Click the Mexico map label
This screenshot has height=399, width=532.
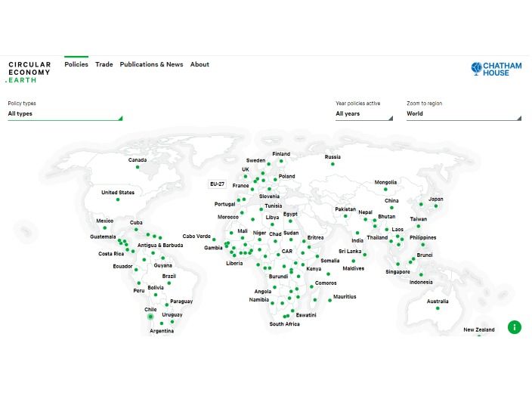click(x=105, y=221)
